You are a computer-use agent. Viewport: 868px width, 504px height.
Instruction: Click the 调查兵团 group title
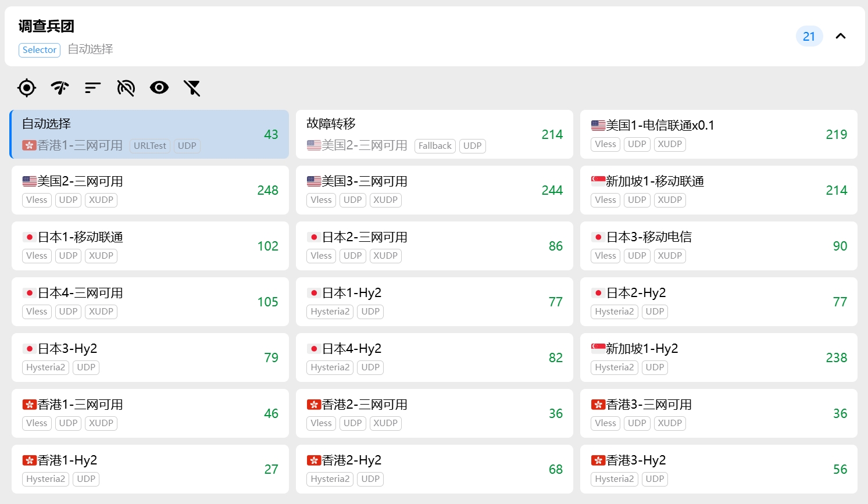pos(47,26)
